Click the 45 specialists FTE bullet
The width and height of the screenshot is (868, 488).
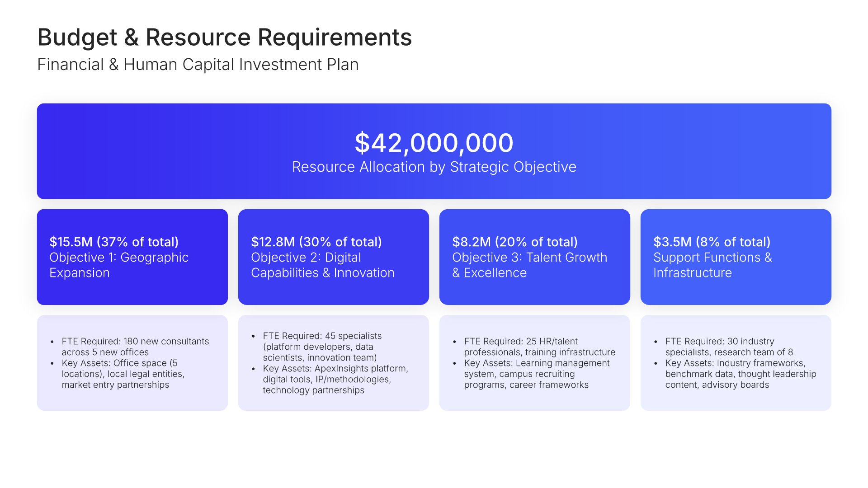tap(322, 347)
